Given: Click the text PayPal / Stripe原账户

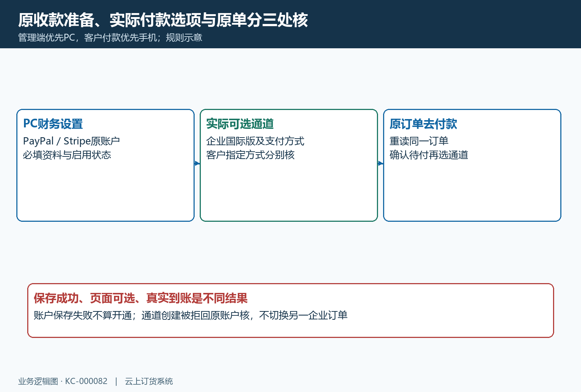Looking at the screenshot, I should click(x=72, y=141).
